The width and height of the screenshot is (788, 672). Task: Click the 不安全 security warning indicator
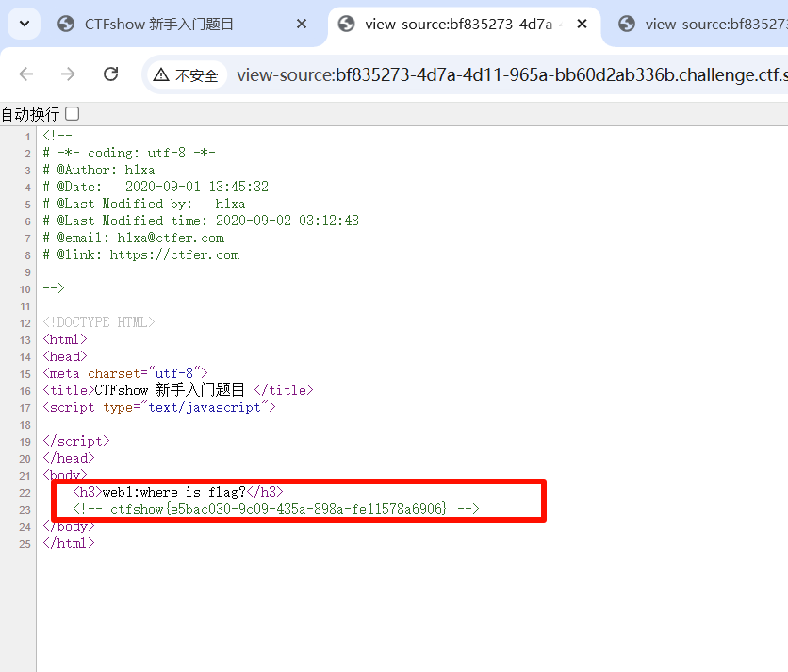tap(187, 75)
